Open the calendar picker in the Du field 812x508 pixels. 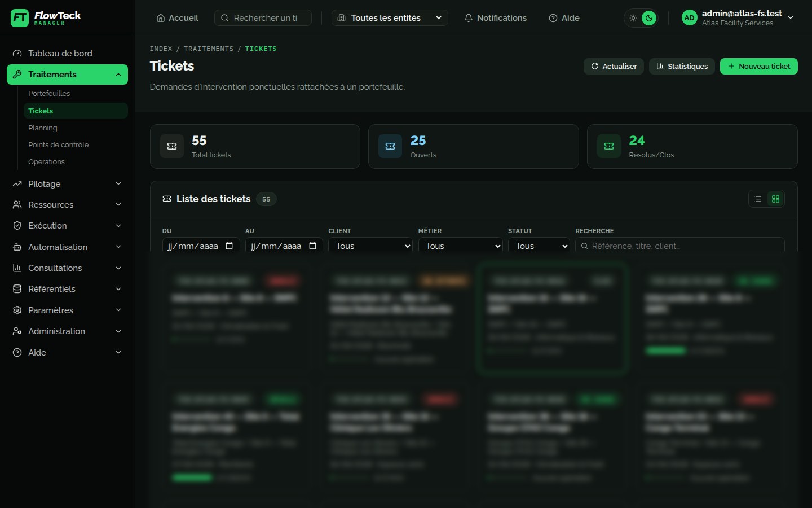click(x=230, y=246)
